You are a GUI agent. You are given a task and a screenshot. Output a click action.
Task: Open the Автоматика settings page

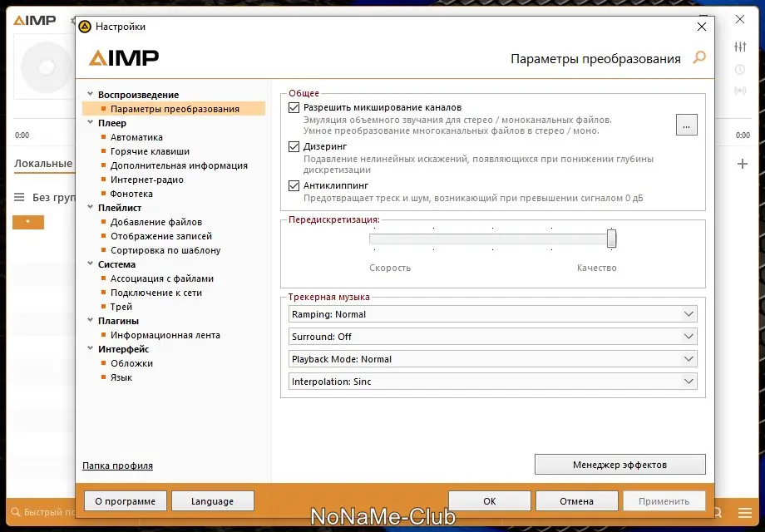pyautogui.click(x=136, y=137)
